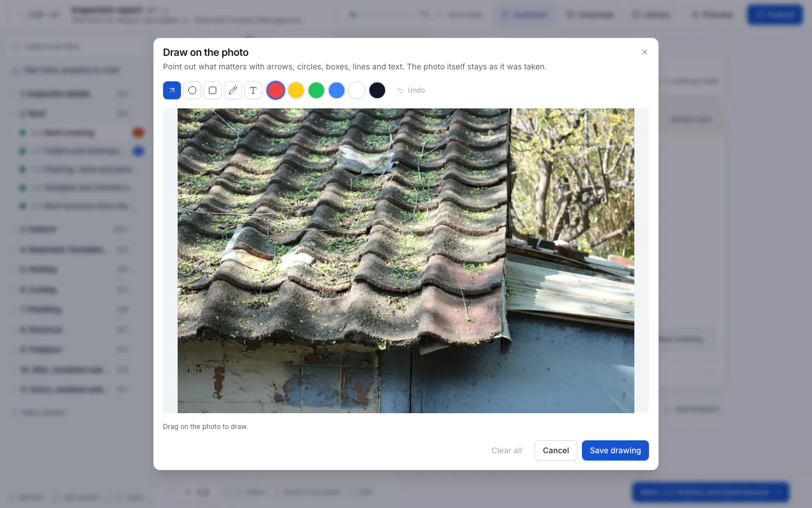
Task: Select the circle drawing tool
Action: [x=192, y=90]
